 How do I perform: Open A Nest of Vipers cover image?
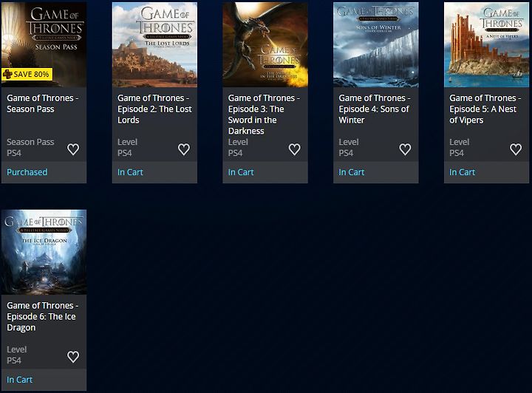486,45
